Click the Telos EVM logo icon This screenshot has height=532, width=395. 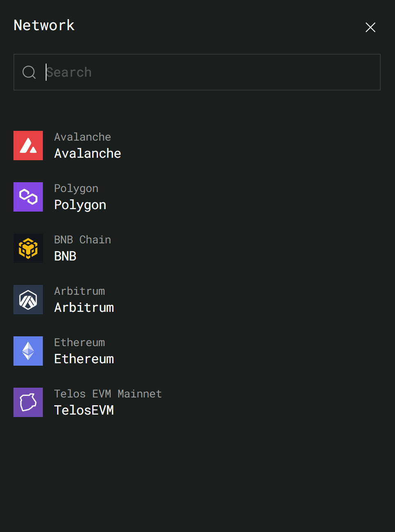click(x=28, y=402)
